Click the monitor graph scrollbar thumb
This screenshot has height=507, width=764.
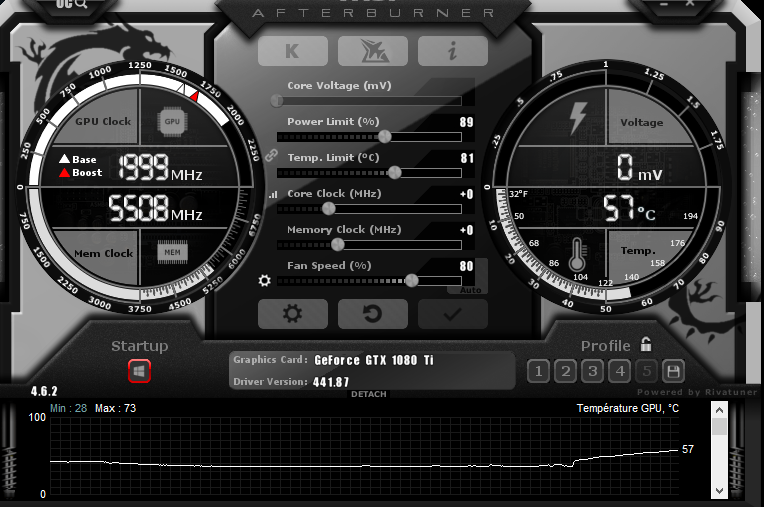click(x=719, y=427)
